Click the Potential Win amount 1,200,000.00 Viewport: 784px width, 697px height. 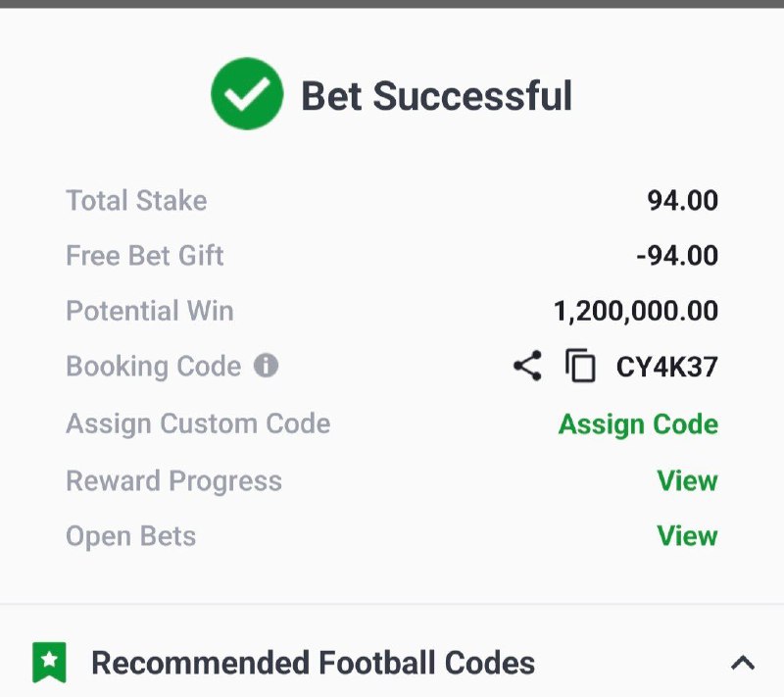coord(635,312)
